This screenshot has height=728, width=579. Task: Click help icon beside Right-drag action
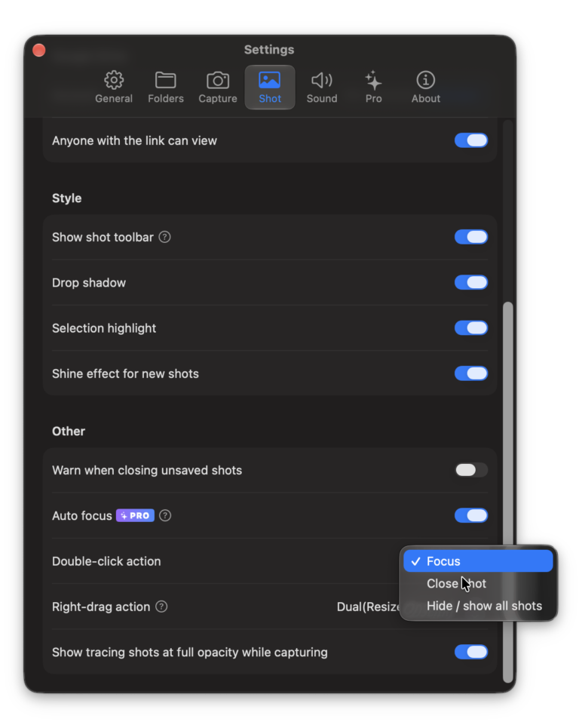tap(161, 607)
